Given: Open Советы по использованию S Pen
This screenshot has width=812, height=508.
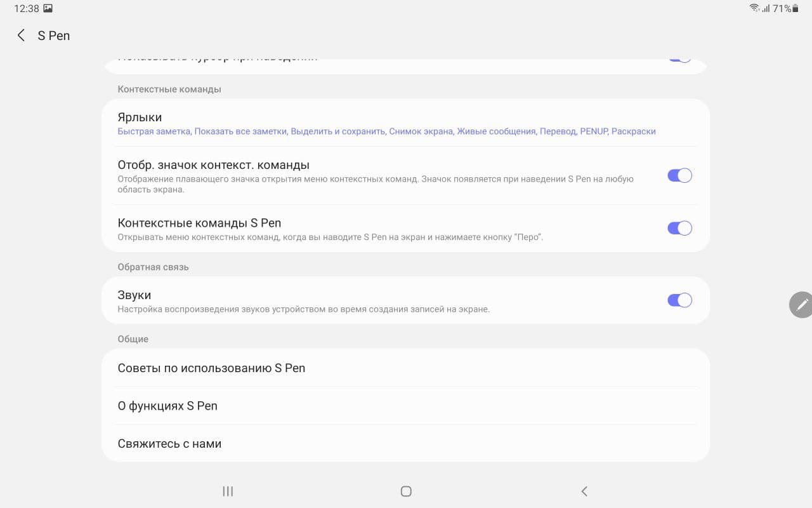Looking at the screenshot, I should tap(211, 368).
